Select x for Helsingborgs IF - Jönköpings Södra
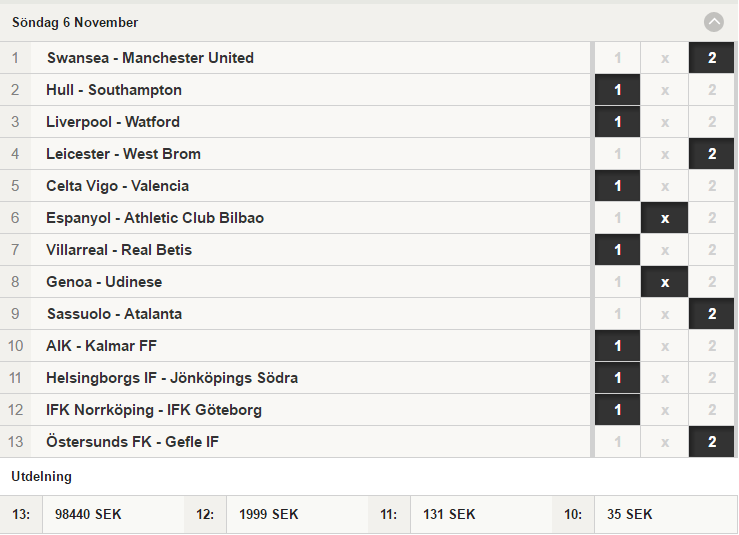This screenshot has width=739, height=535. point(665,378)
